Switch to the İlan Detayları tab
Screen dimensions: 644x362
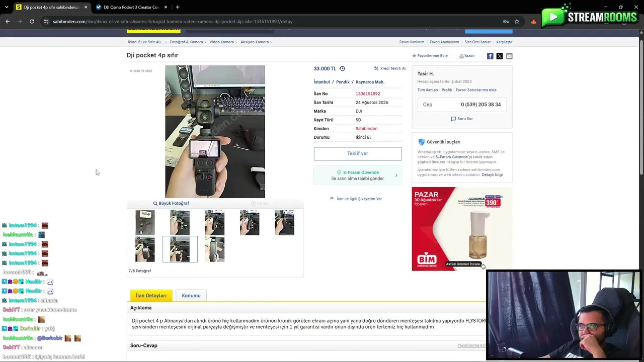(x=151, y=296)
